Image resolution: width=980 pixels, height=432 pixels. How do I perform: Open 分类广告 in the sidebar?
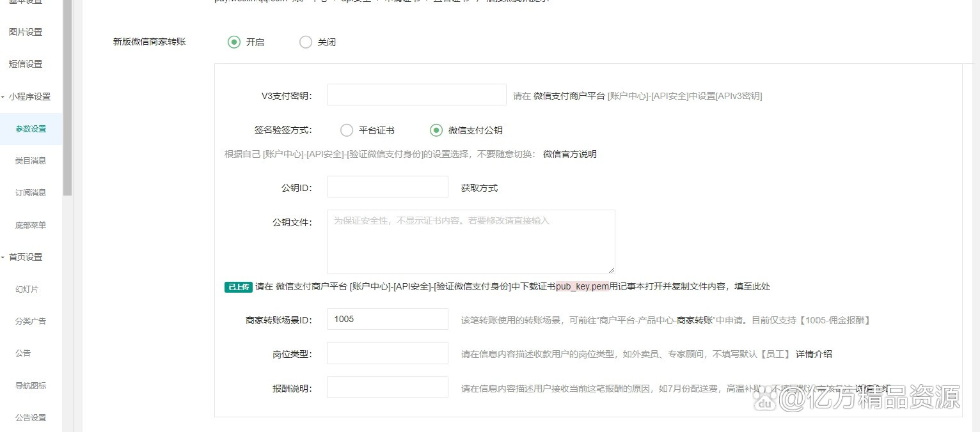pyautogui.click(x=31, y=321)
